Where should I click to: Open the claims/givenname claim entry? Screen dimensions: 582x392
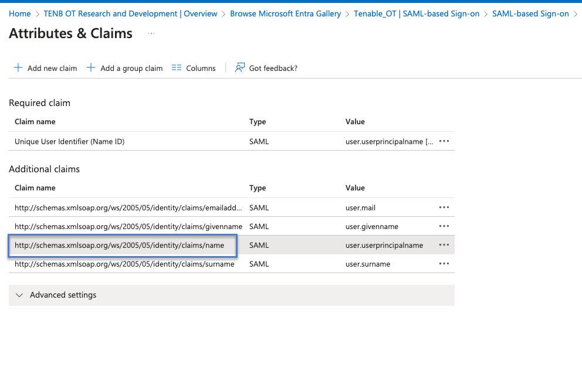point(128,226)
